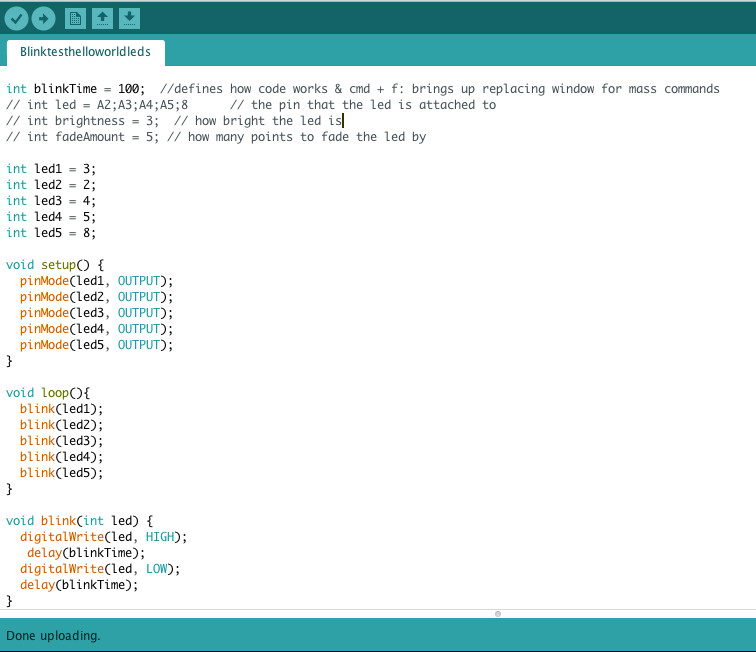Image resolution: width=756 pixels, height=652 pixels.
Task: Click the 'blink(led3);' line
Action: (61, 441)
